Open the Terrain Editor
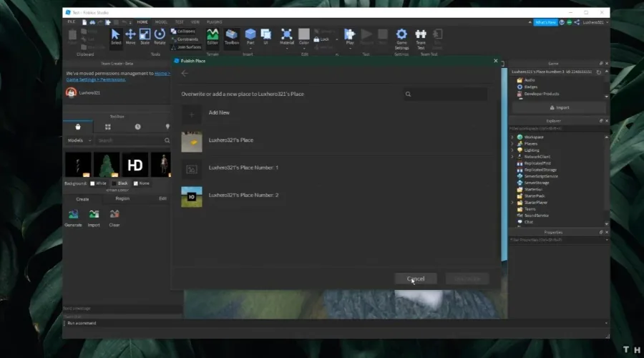The width and height of the screenshot is (644, 358). tap(213, 37)
